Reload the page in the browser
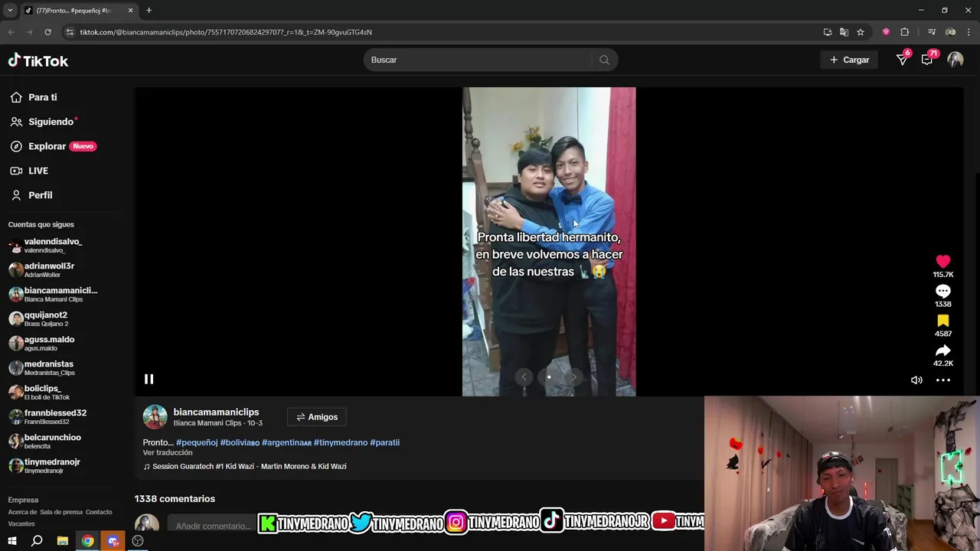The height and width of the screenshot is (551, 980). [47, 32]
